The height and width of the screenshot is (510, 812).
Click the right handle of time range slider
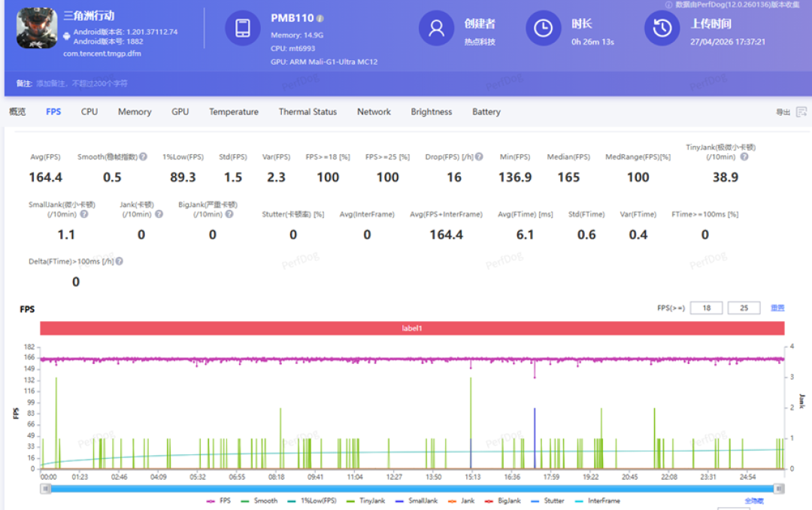point(779,489)
